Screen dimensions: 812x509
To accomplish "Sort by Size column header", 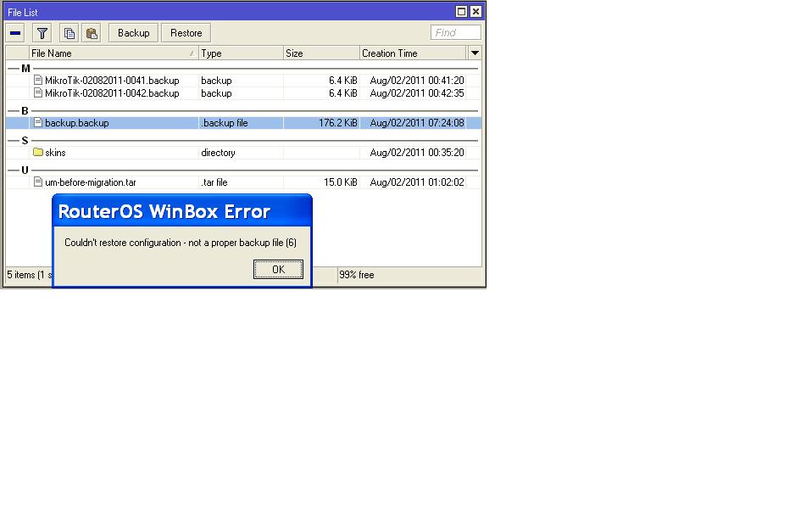I will (x=321, y=53).
